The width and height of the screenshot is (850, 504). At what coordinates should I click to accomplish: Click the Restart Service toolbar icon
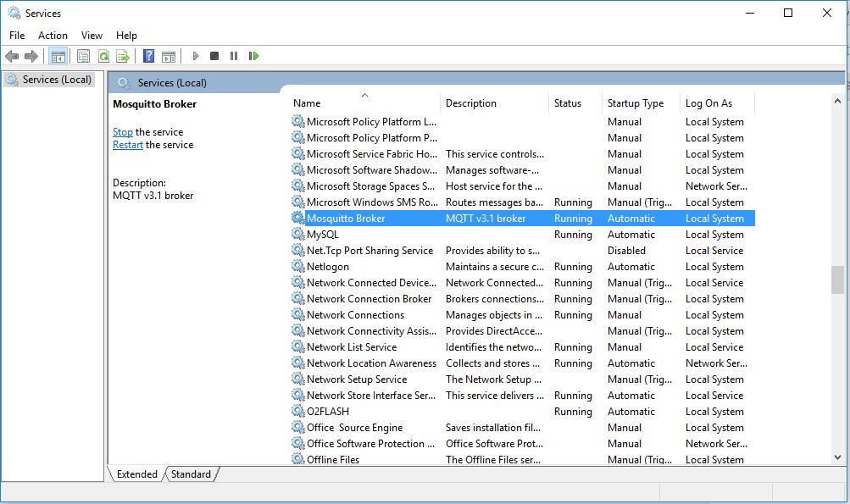point(253,57)
